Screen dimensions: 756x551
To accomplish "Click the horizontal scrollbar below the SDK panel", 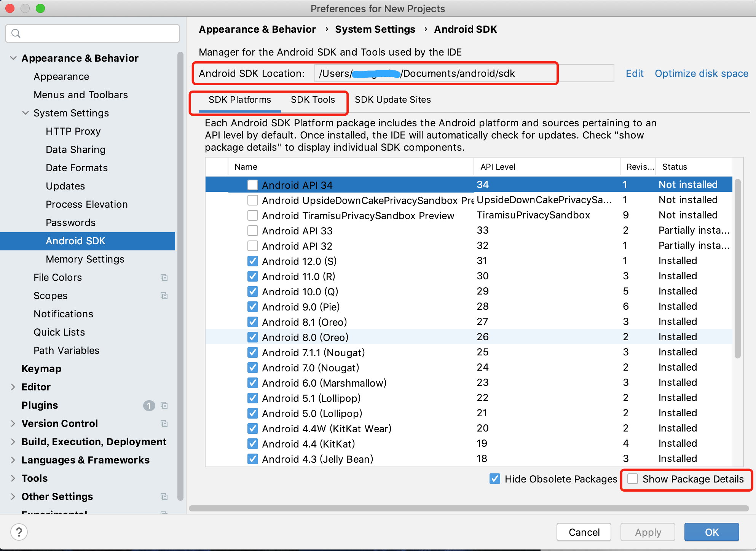I will tap(469, 508).
